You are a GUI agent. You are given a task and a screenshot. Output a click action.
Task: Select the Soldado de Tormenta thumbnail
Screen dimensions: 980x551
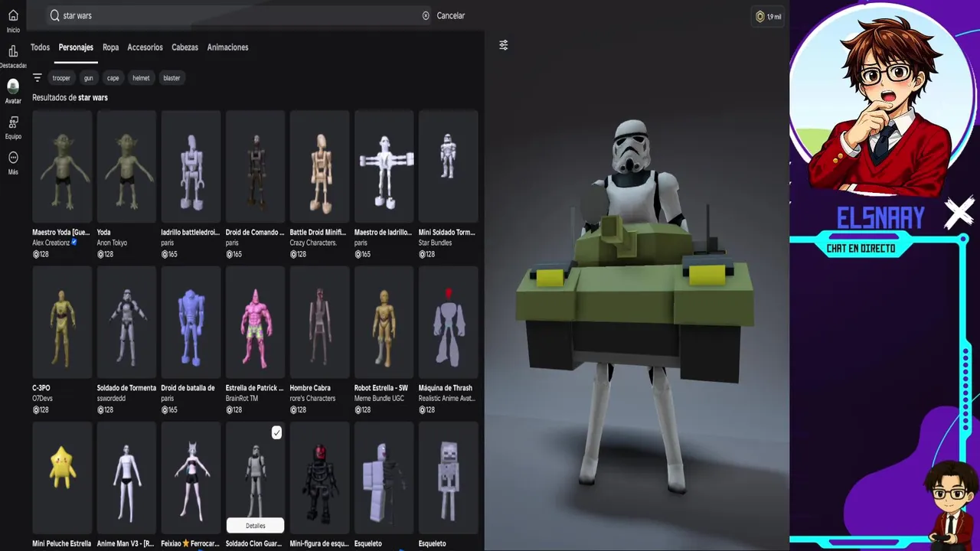click(126, 323)
